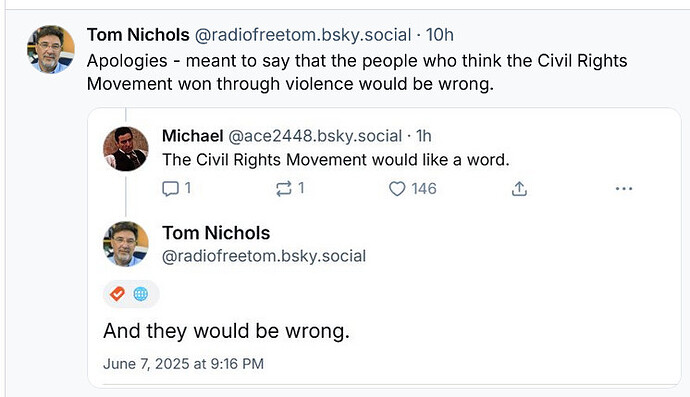Open bold Tom Nichols name in quoted post
The height and width of the screenshot is (397, 690).
pyautogui.click(x=216, y=233)
